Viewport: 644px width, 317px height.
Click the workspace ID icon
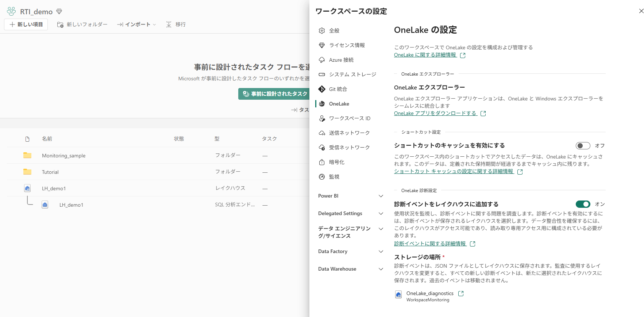point(322,118)
